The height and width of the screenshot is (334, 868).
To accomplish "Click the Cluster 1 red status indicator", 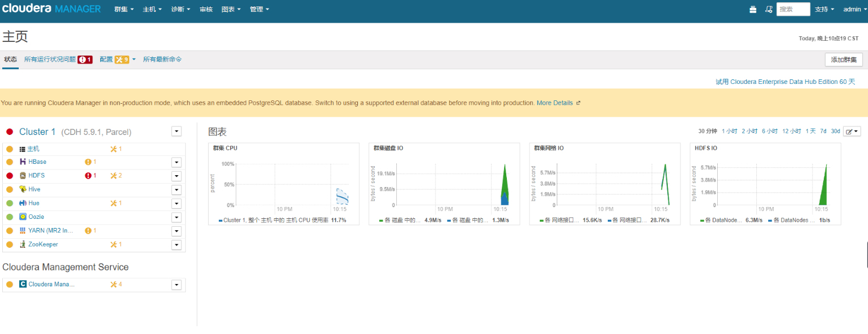I will (10, 132).
